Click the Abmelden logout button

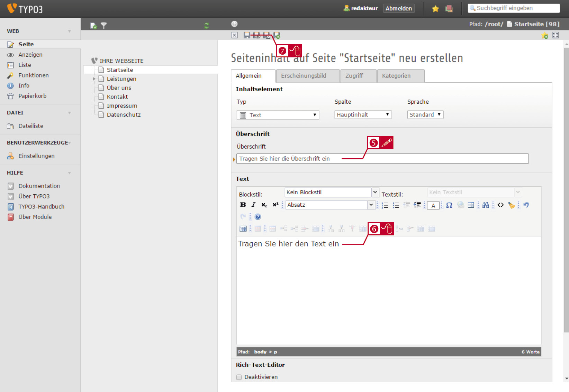point(399,8)
